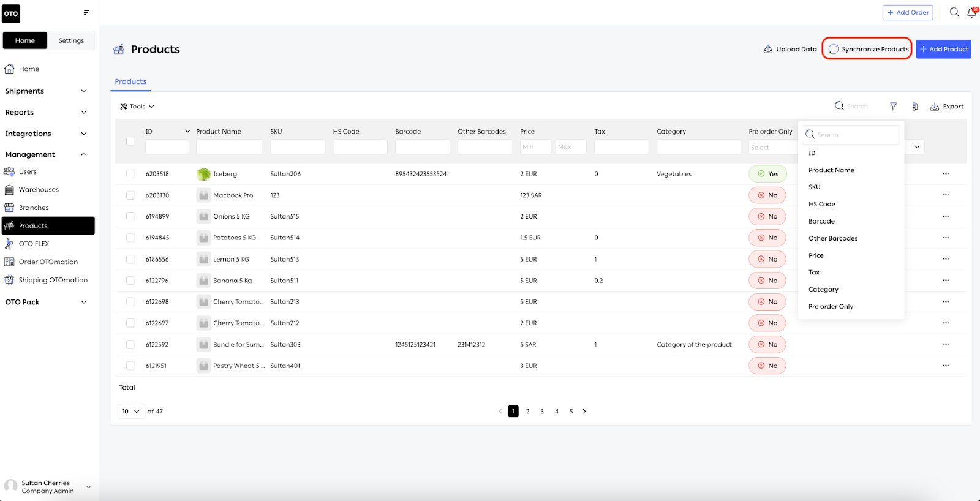Click Synchronize Products
The height and width of the screenshot is (501, 980).
coord(867,49)
